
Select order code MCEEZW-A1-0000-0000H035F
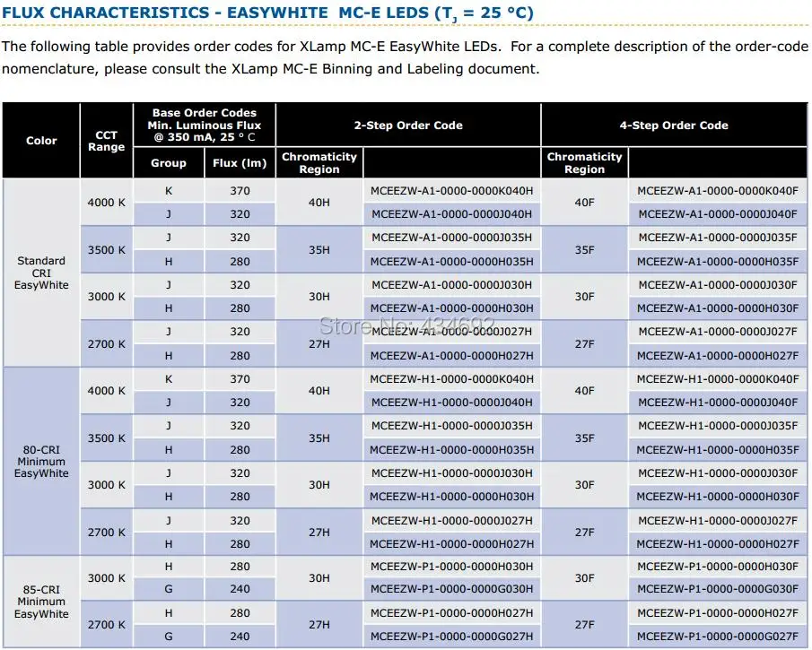point(718,262)
